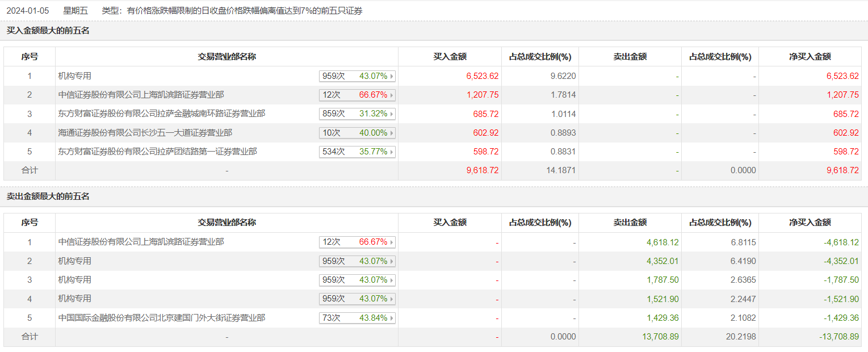868x352 pixels.
Task: Open 中信证券上海凯滨路证券营业部 in the sell table
Action: click(141, 242)
